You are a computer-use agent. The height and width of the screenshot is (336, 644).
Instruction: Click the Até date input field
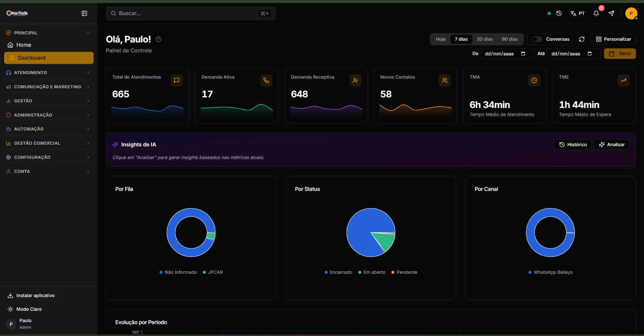(x=574, y=54)
